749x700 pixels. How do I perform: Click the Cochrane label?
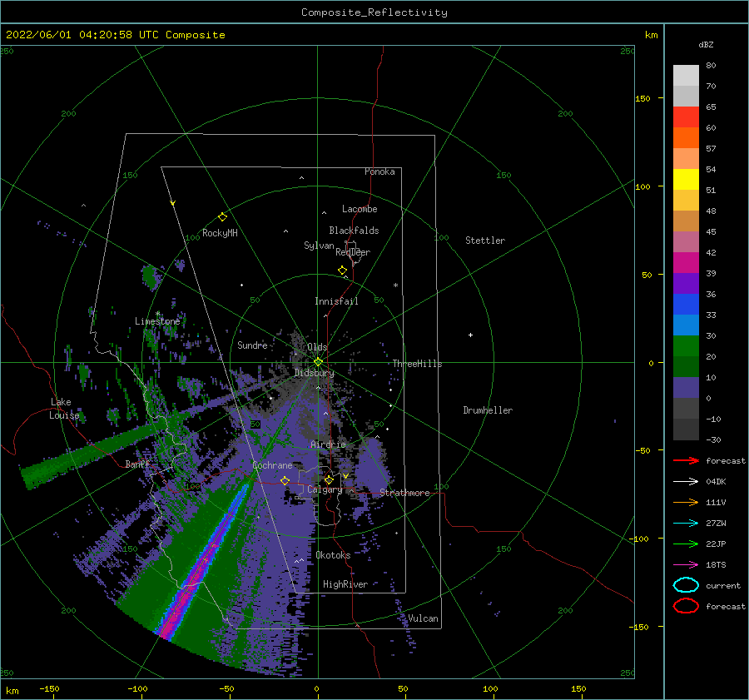pyautogui.click(x=272, y=465)
